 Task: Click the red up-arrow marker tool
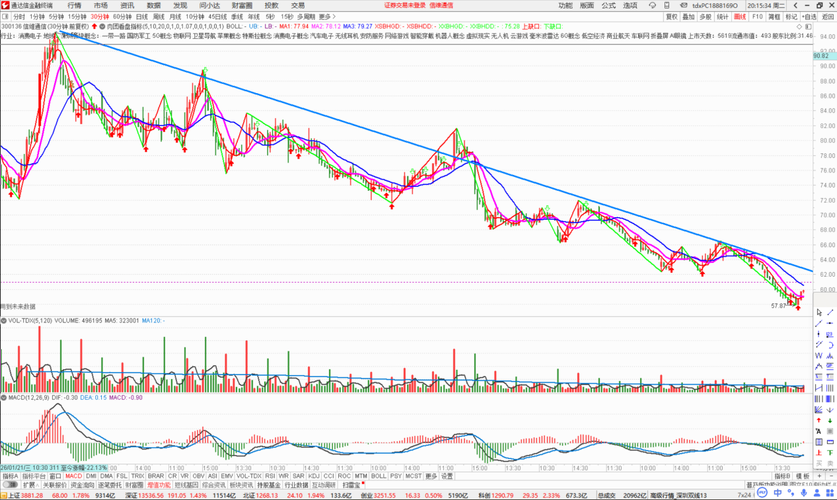click(x=819, y=420)
